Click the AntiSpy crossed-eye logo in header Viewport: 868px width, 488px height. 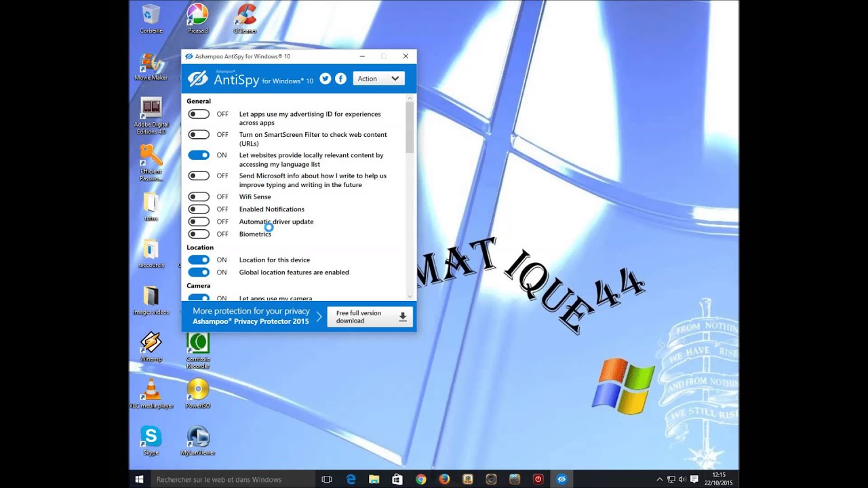[197, 79]
